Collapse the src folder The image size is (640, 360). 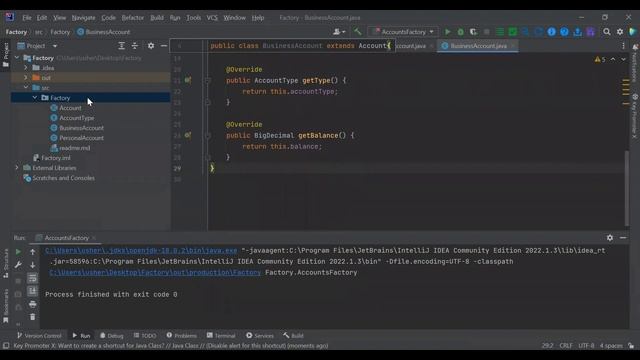click(26, 87)
